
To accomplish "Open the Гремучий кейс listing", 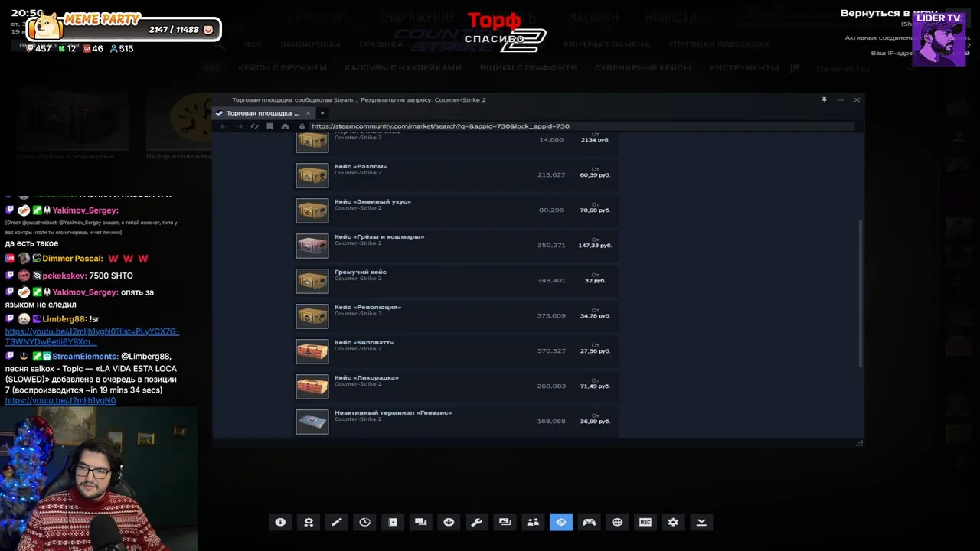I will pos(456,281).
